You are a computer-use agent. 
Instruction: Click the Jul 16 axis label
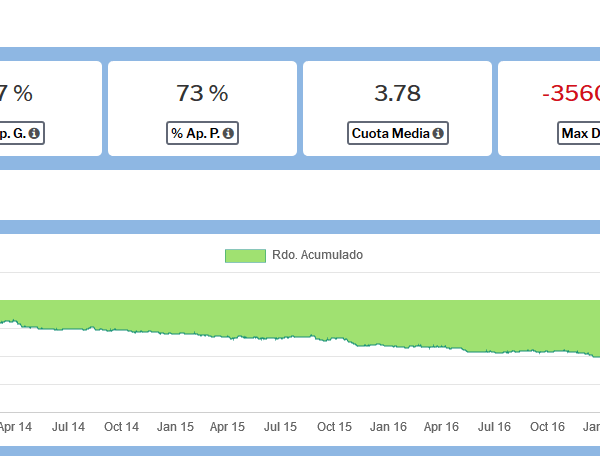494,427
